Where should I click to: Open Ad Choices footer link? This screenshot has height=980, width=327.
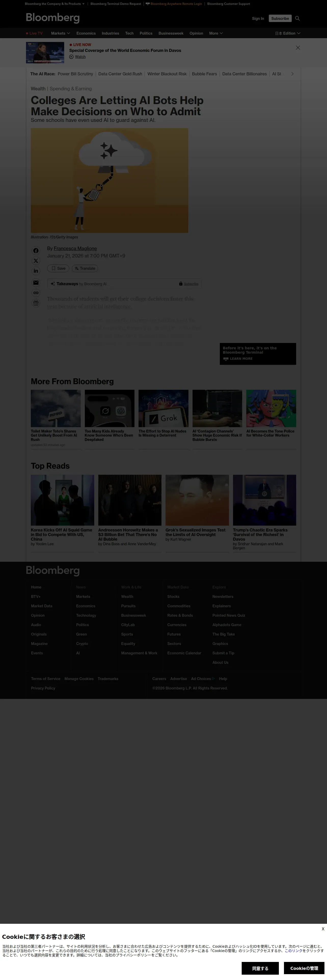(202, 679)
